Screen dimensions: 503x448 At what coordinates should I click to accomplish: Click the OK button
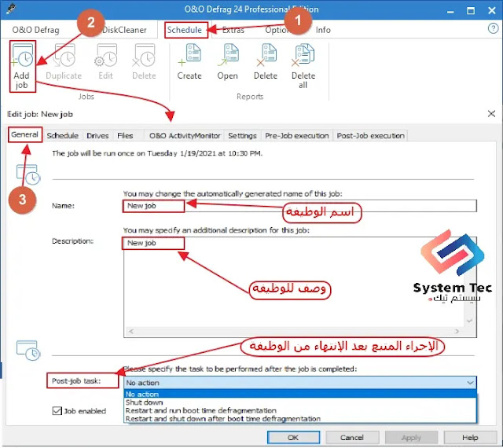(293, 438)
